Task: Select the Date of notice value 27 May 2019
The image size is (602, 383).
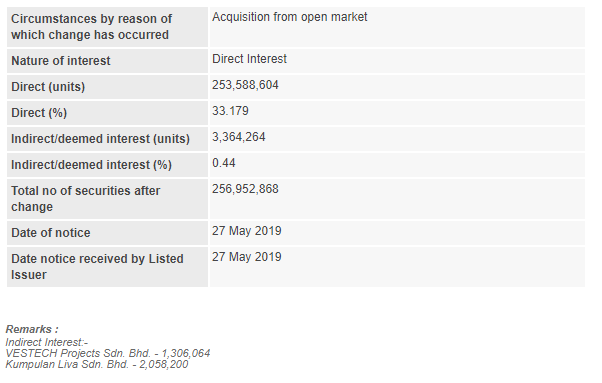Action: (246, 231)
